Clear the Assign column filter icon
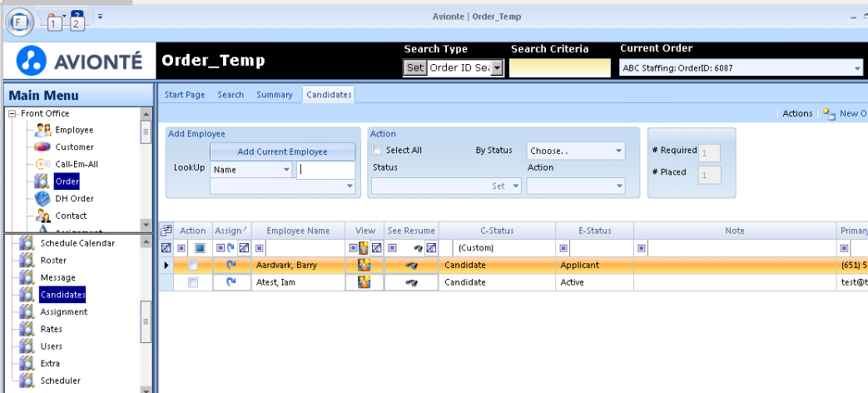 244,248
